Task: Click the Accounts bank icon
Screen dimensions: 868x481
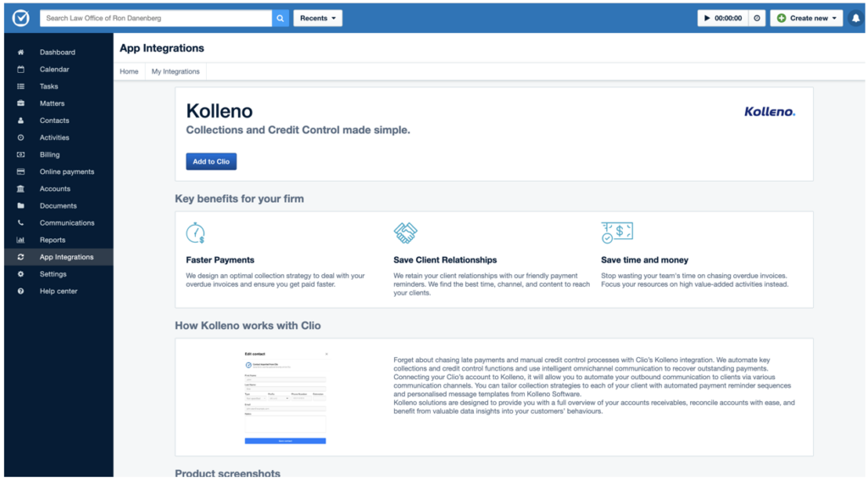Action: (x=20, y=189)
